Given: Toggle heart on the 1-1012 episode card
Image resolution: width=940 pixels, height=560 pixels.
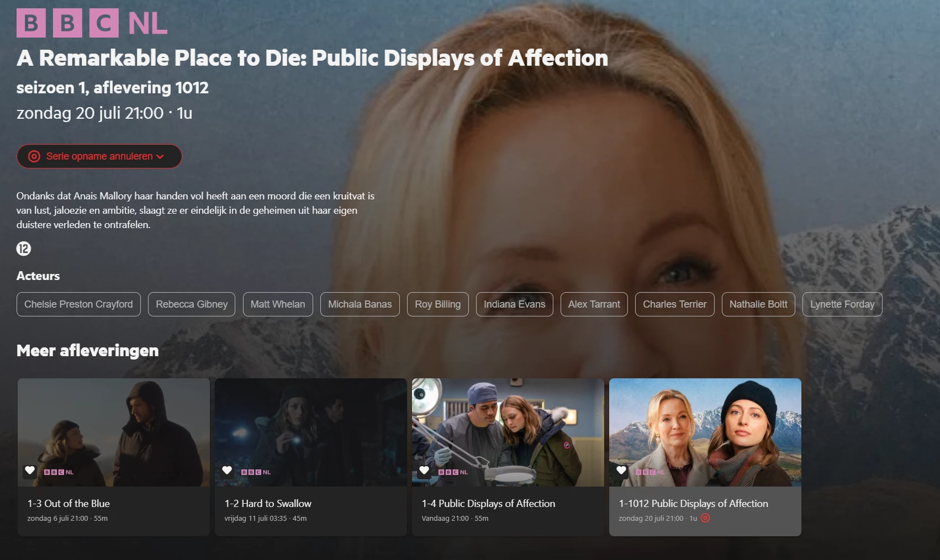Looking at the screenshot, I should 621,471.
